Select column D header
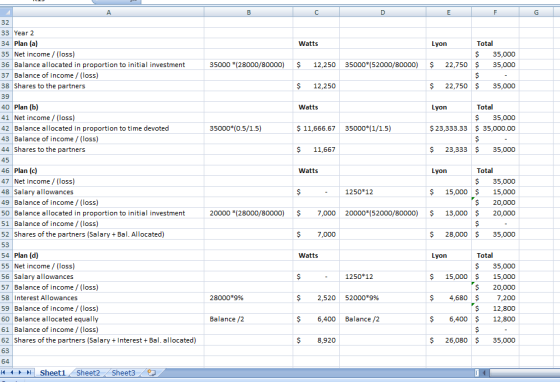Image resolution: width=560 pixels, height=382 pixels. (x=382, y=12)
